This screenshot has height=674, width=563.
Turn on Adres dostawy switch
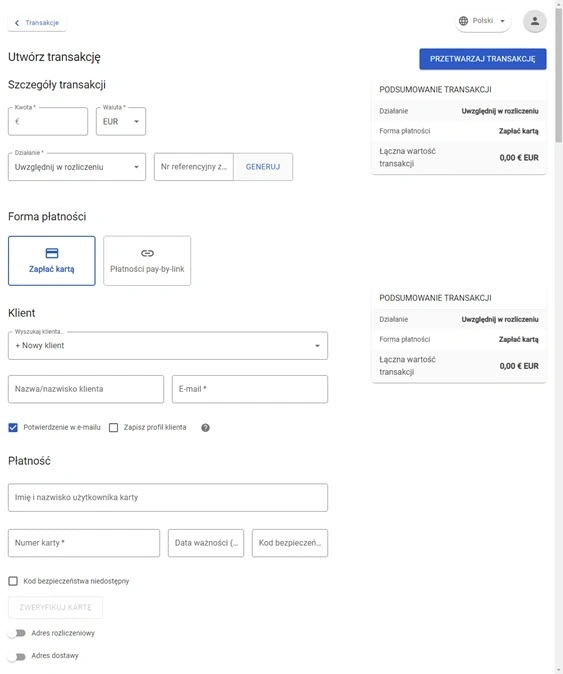(x=17, y=656)
